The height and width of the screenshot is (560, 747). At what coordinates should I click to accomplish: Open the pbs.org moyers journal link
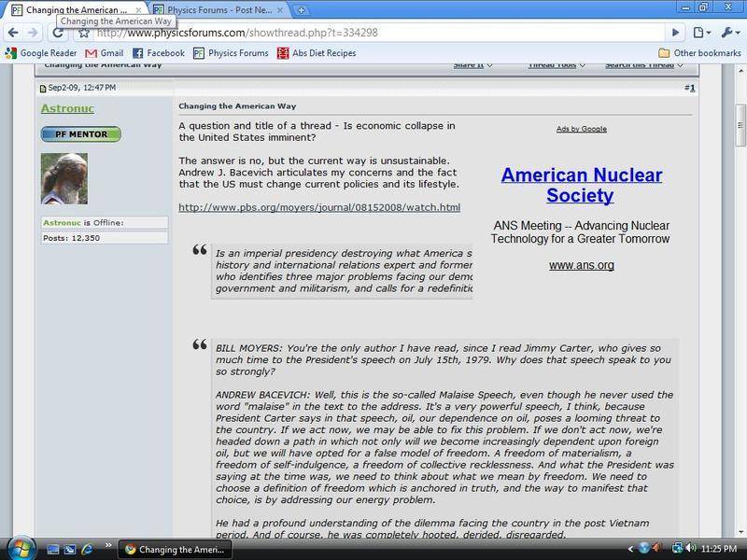(319, 207)
